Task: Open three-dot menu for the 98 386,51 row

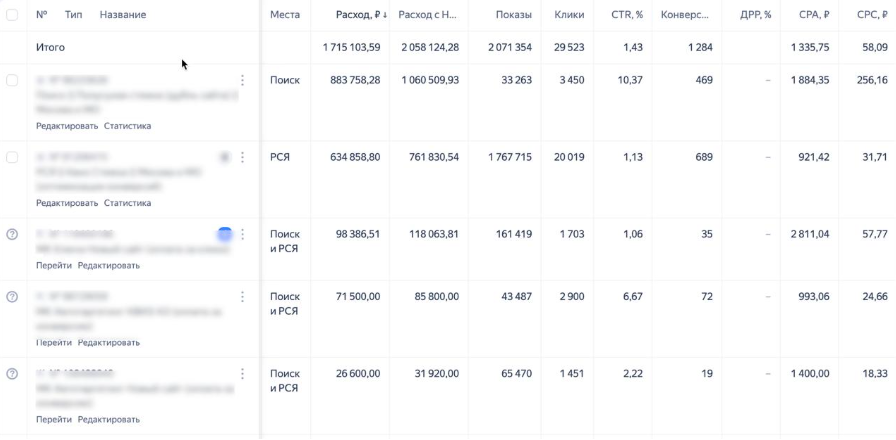Action: click(242, 235)
